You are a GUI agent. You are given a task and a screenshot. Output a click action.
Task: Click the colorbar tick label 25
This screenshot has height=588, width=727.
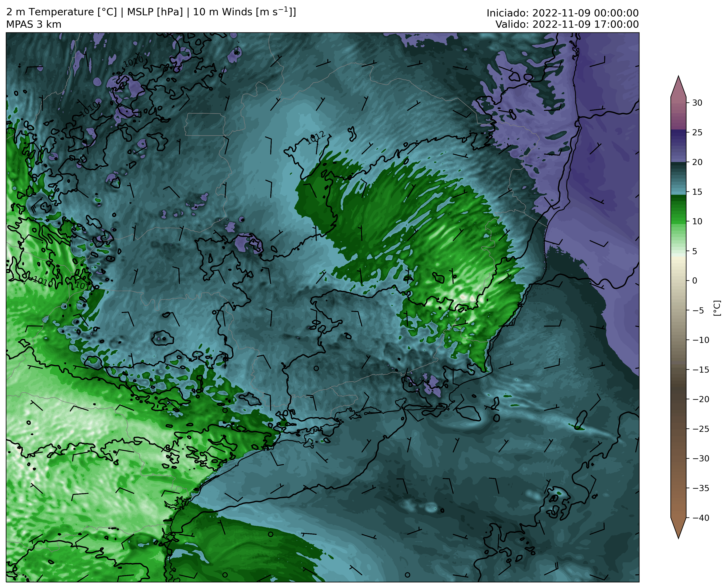[x=697, y=132]
